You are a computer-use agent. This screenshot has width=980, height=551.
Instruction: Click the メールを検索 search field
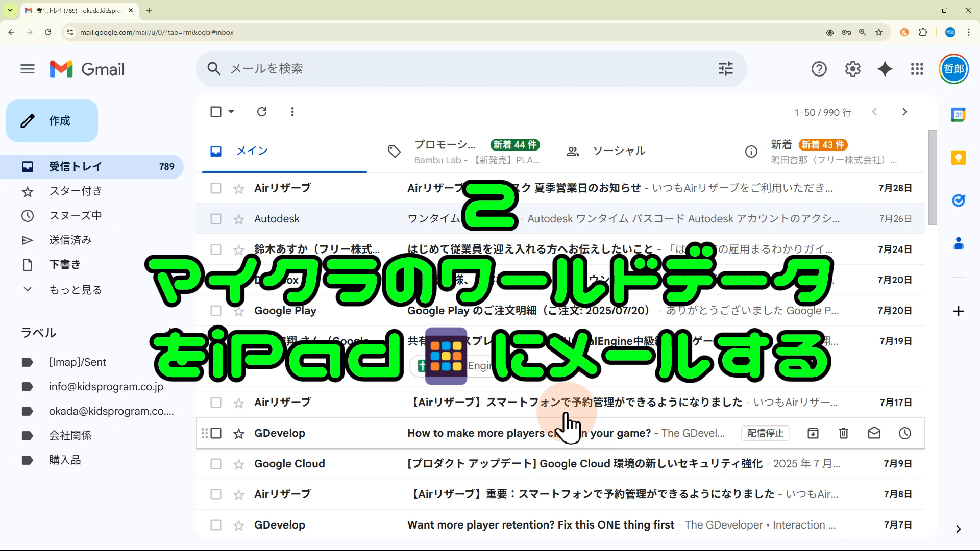[459, 69]
